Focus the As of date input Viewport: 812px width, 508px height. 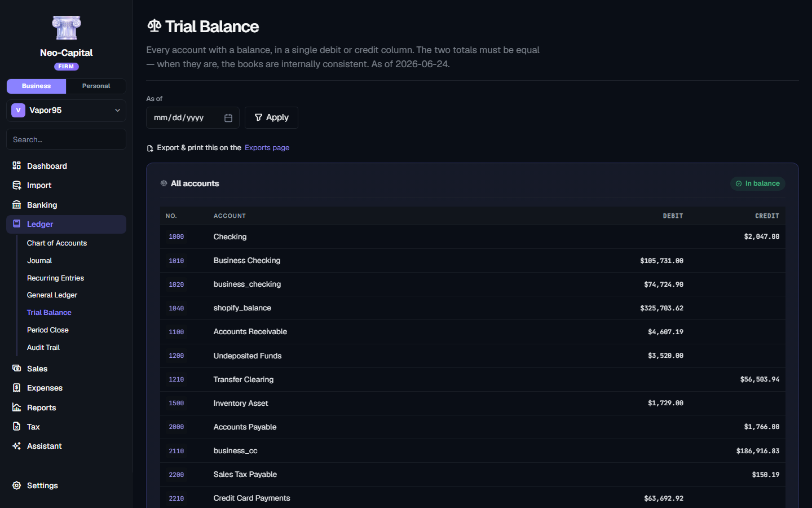[192, 117]
